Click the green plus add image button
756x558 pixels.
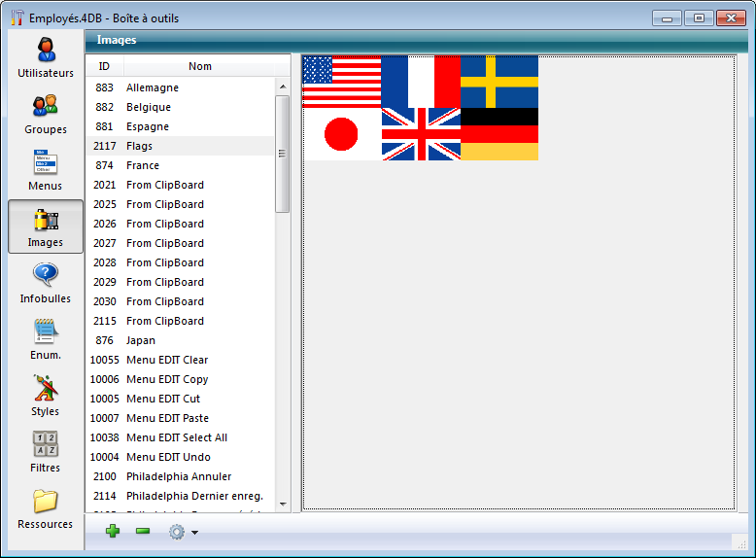point(113,532)
